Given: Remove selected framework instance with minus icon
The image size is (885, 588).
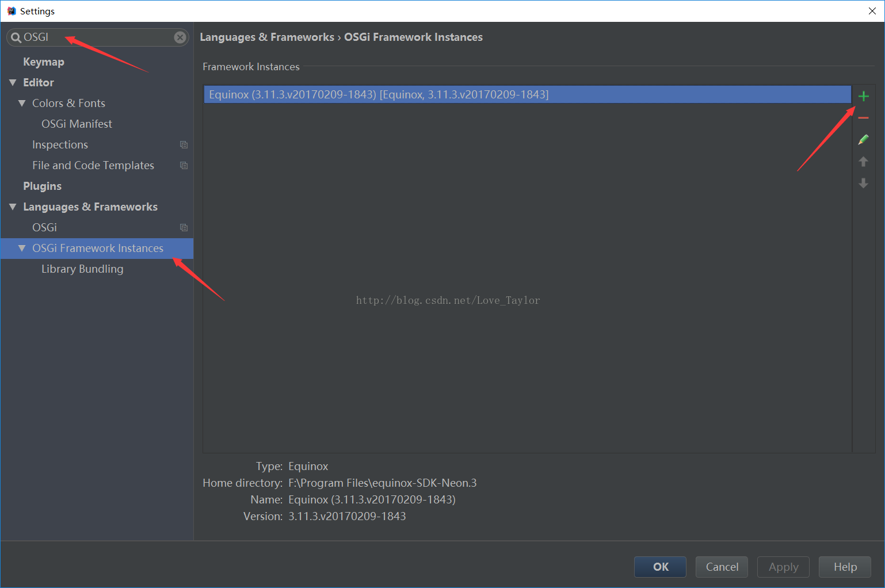Looking at the screenshot, I should (863, 118).
